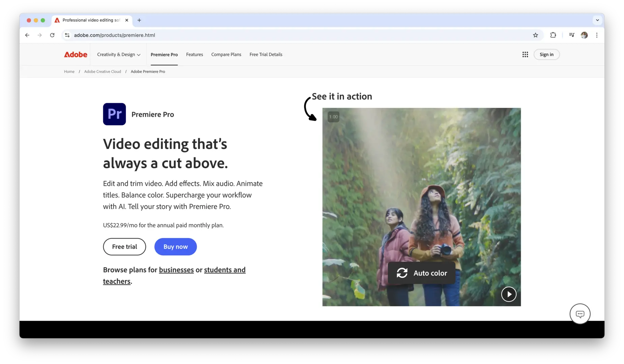
Task: Open Adobe Creative Cloud breadcrumb link
Action: point(103,71)
